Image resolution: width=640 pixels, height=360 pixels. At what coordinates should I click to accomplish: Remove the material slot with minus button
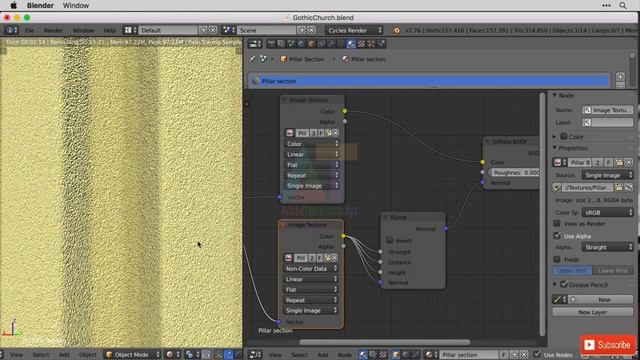[620, 85]
